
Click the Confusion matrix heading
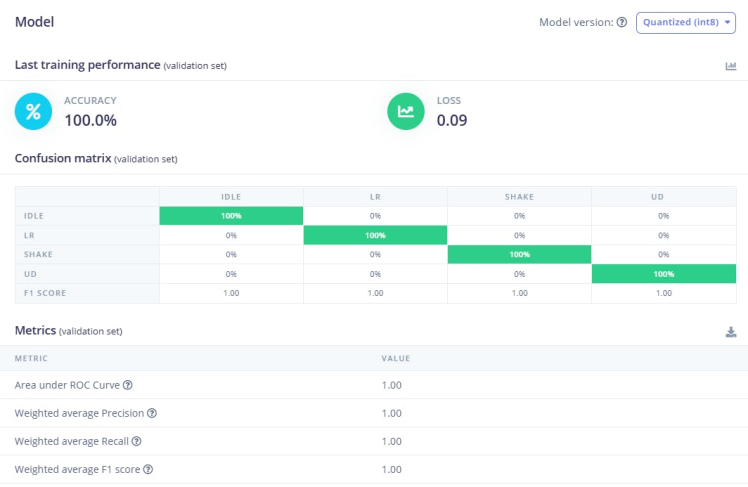62,158
